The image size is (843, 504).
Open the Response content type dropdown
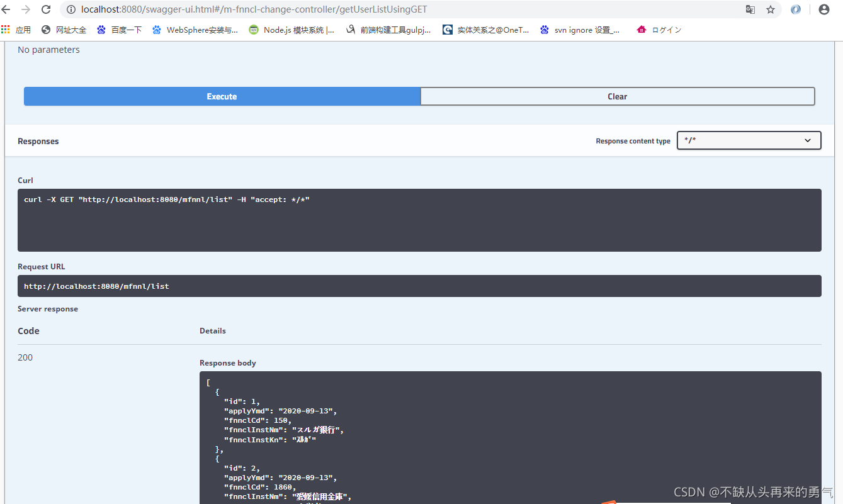[x=749, y=140]
